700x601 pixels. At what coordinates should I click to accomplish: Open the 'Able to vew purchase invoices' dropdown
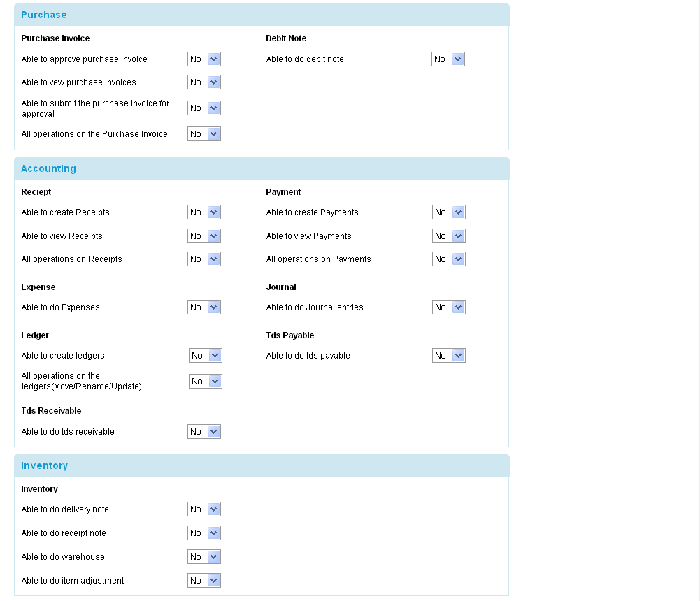(203, 82)
